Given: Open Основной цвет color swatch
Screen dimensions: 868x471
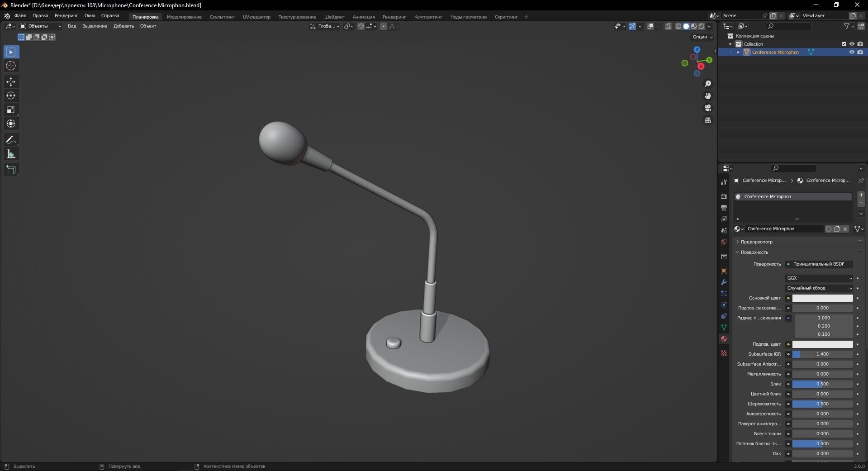Looking at the screenshot, I should 822,298.
